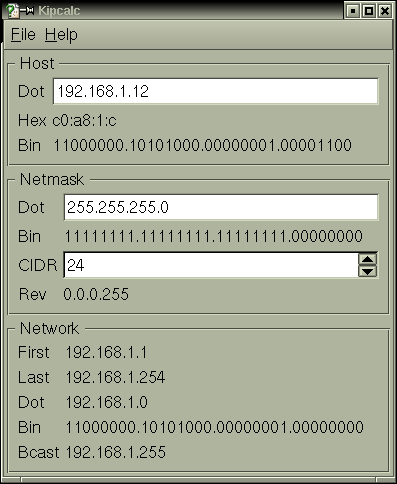Viewport: 397px width, 484px height.
Task: Minimize the Kipcalc window
Action: [353, 11]
